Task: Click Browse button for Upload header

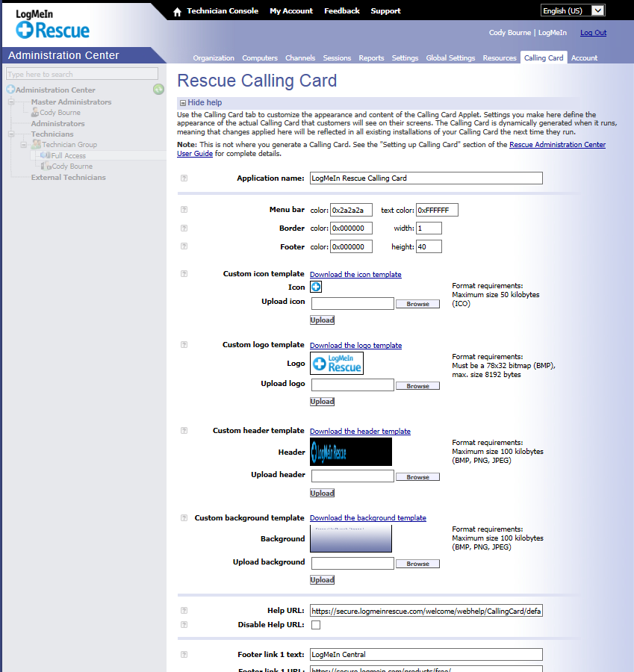Action: tap(417, 477)
